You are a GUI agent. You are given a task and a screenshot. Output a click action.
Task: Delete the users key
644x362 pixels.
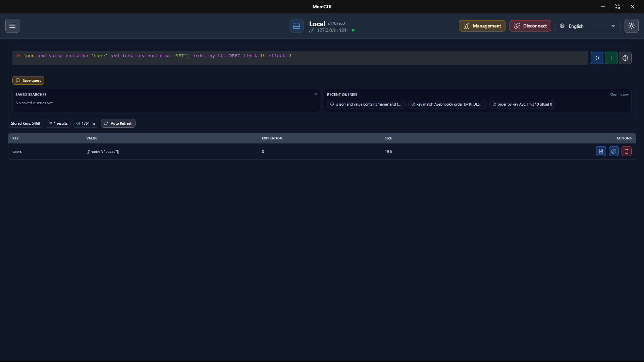click(x=626, y=151)
